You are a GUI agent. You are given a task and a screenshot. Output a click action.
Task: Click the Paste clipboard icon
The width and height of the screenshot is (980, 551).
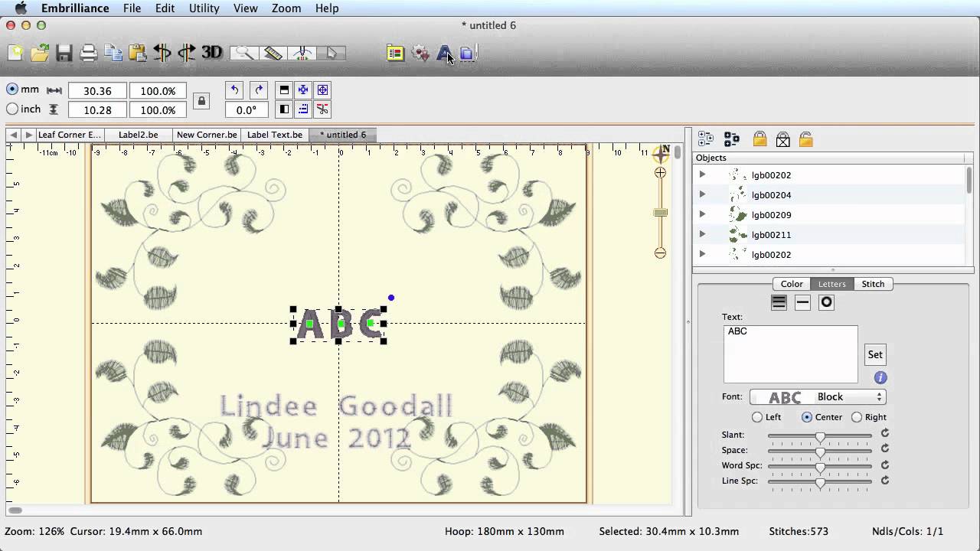[x=138, y=53]
